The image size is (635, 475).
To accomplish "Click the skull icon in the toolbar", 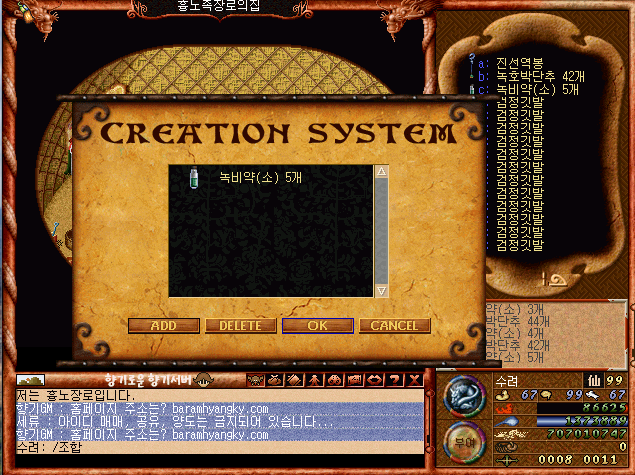I will (x=255, y=380).
